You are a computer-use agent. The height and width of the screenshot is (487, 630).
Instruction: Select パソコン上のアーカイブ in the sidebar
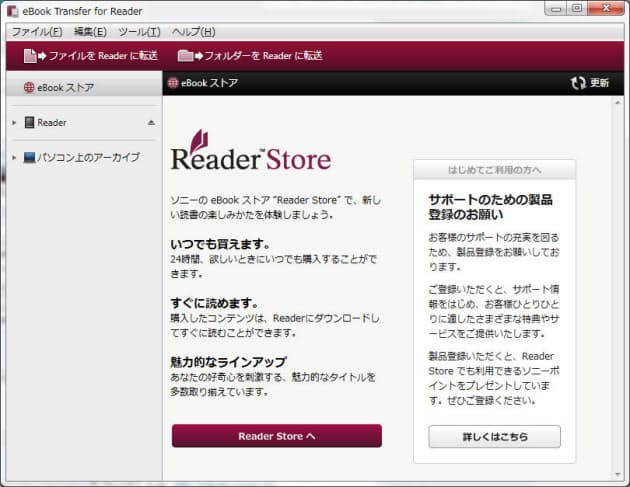point(88,157)
